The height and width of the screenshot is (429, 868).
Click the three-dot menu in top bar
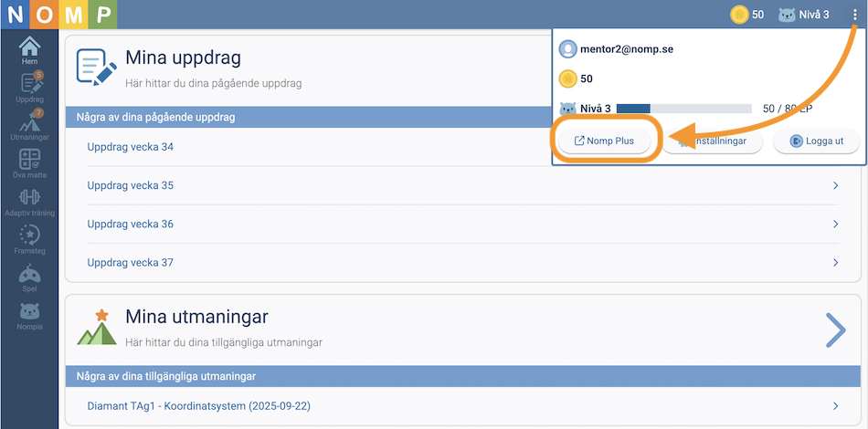pyautogui.click(x=853, y=15)
